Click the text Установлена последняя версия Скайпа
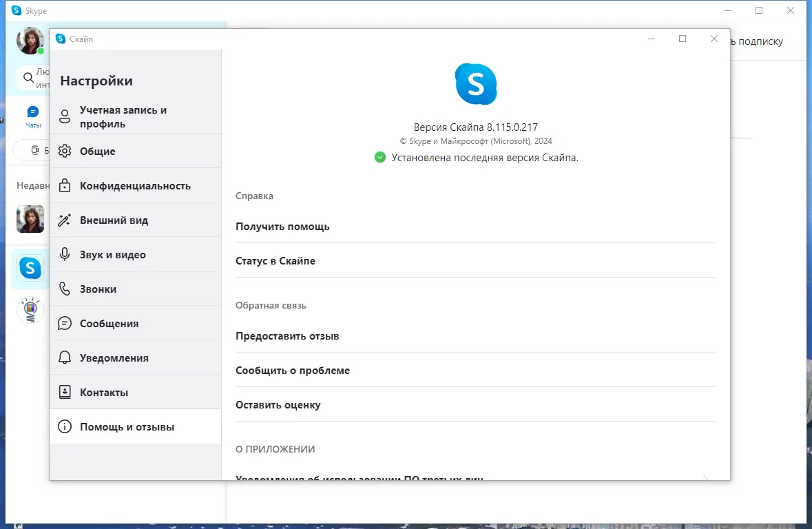This screenshot has width=812, height=529. pos(485,158)
